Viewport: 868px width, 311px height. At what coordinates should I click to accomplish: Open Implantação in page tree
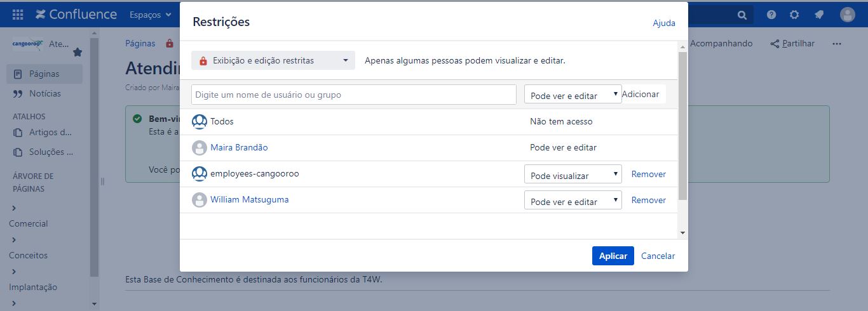pos(33,287)
